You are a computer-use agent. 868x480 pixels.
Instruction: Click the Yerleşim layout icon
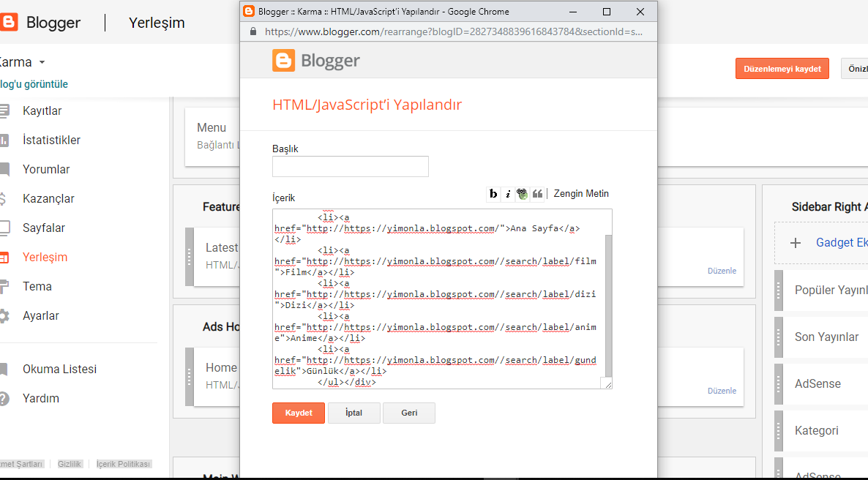point(4,258)
